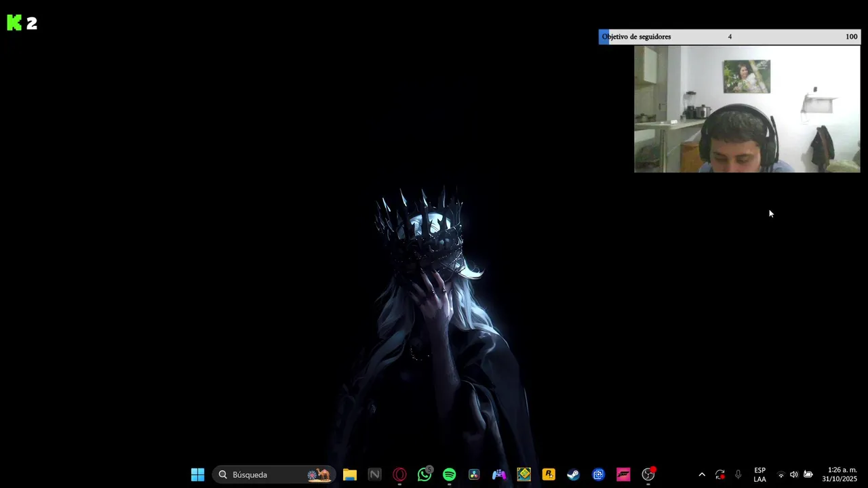Open the game controller app icon
868x488 pixels.
coord(499,474)
